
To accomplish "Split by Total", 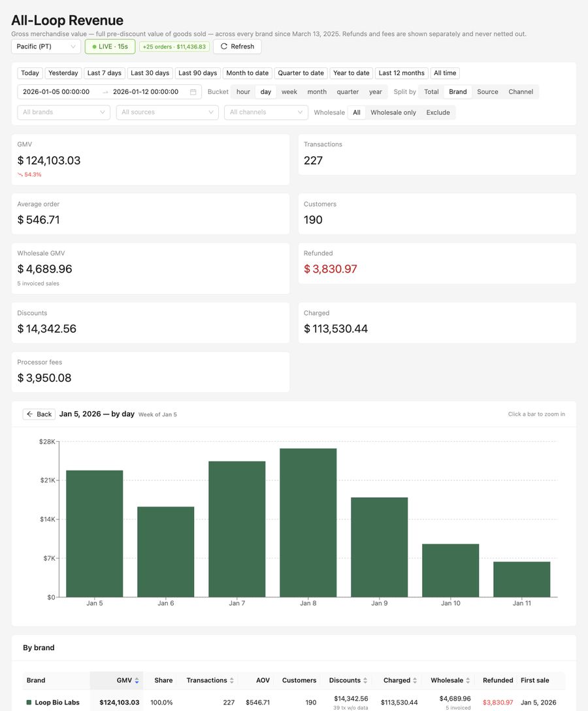I will click(x=432, y=91).
